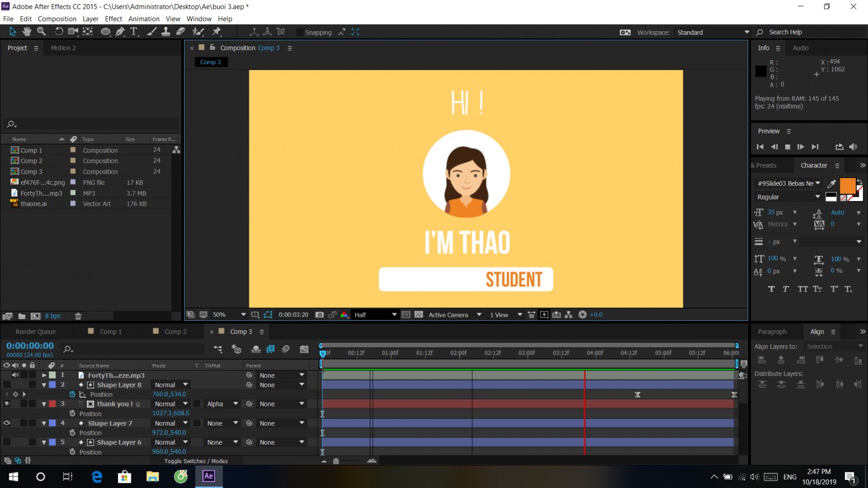Open the Animation menu
This screenshot has width=868, height=488.
(144, 19)
